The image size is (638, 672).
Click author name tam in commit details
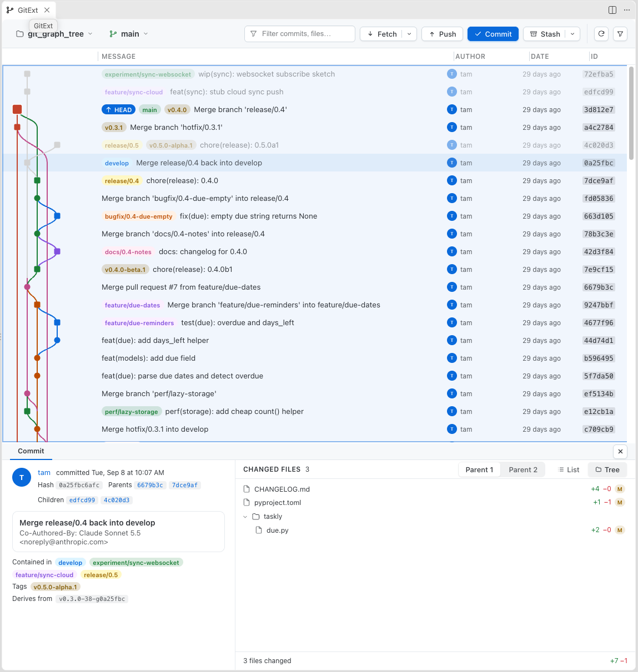[x=44, y=473]
